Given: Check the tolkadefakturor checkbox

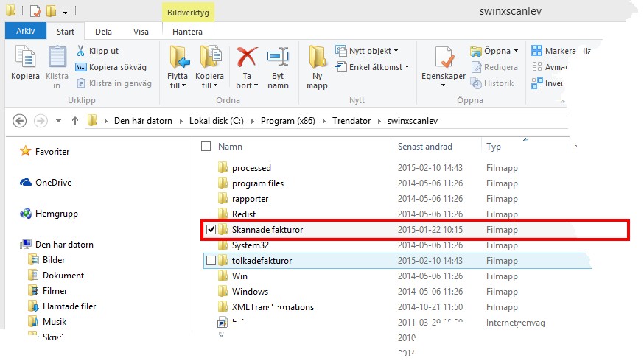Looking at the screenshot, I should point(211,260).
